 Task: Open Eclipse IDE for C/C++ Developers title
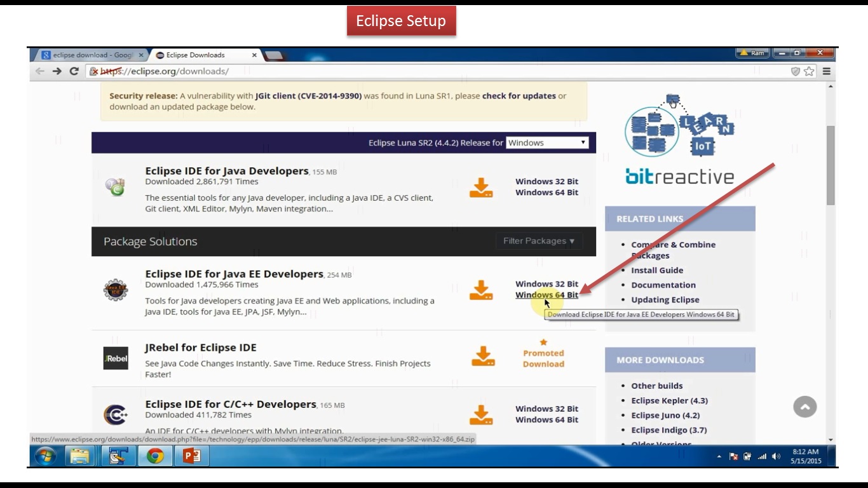231,404
